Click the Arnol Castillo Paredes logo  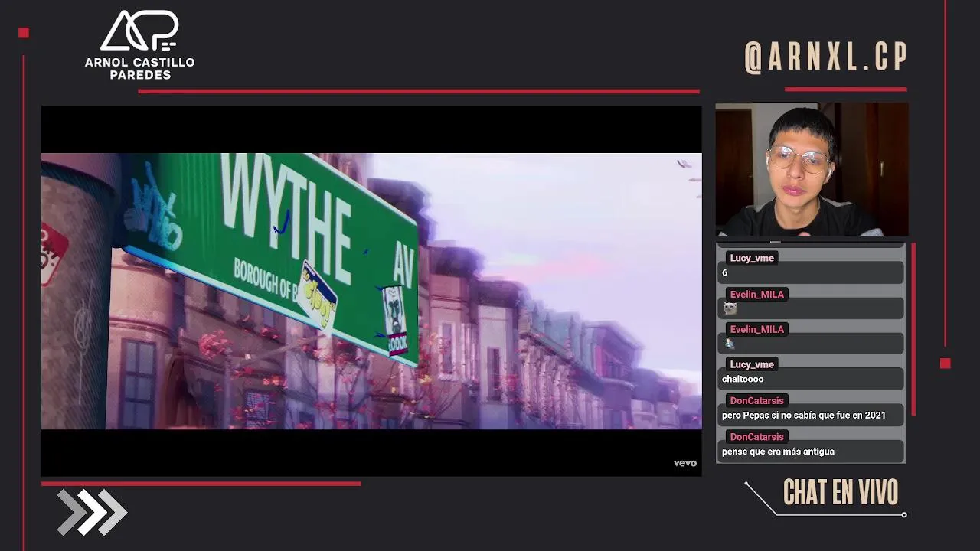[139, 45]
